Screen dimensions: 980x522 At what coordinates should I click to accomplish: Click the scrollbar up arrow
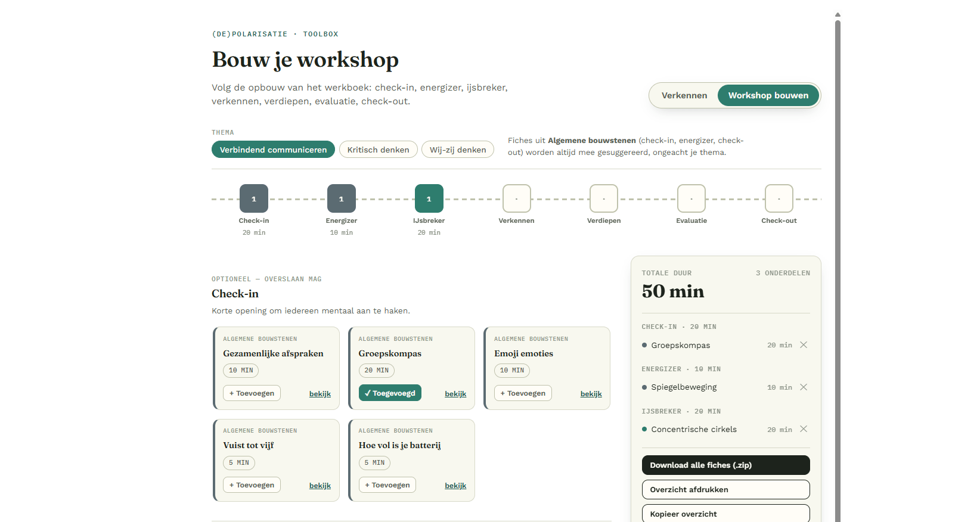838,14
